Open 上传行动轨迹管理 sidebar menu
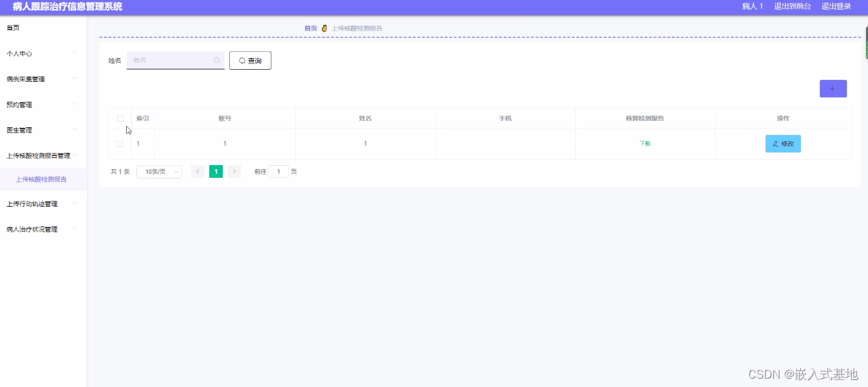Screen dimensions: 868x387 (43, 204)
